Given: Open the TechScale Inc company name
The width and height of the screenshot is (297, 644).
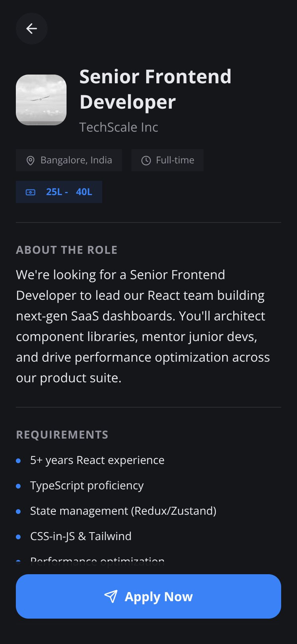Looking at the screenshot, I should point(119,127).
